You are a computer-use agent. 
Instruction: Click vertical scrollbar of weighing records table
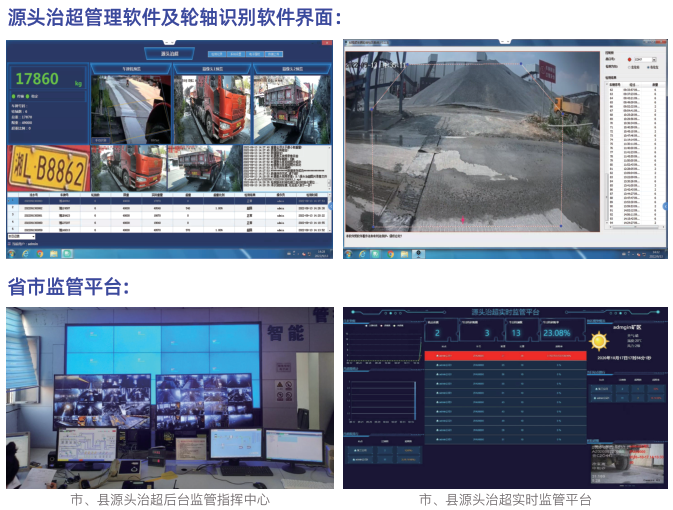[330, 212]
